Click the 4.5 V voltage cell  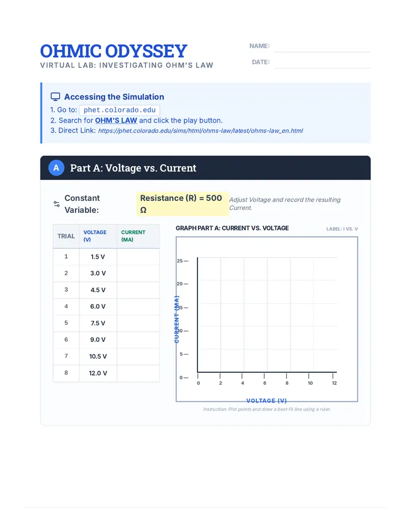[x=98, y=290]
